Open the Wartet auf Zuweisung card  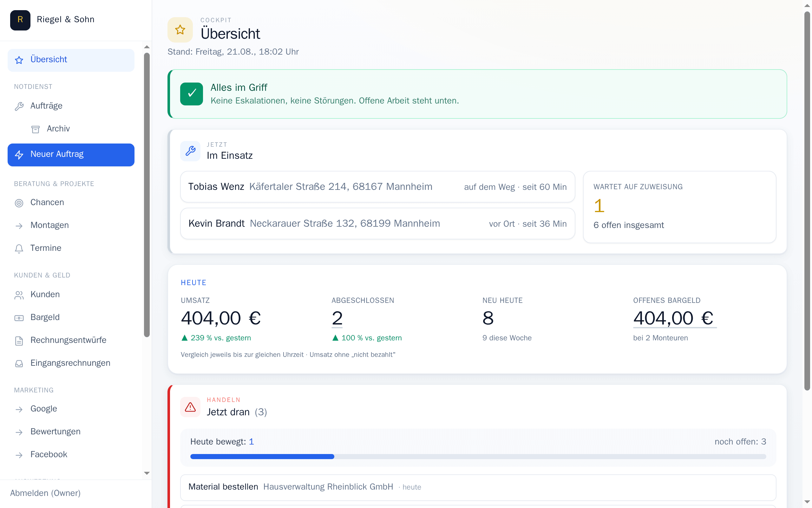[679, 207]
